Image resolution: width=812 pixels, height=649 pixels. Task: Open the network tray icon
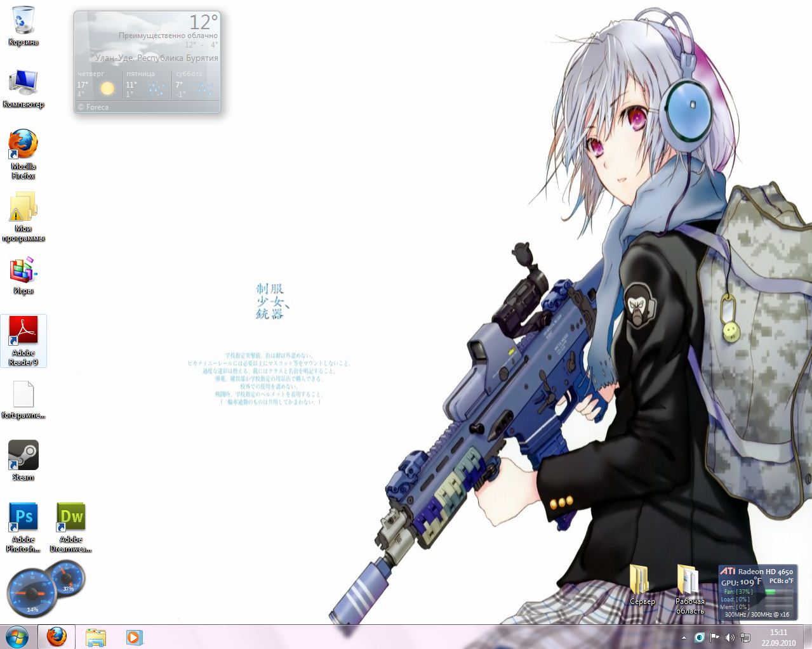point(745,637)
